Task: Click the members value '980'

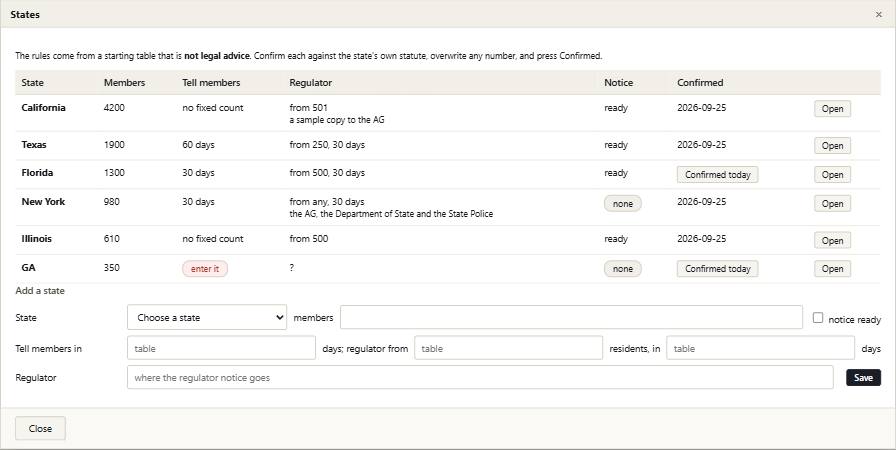Action: 111,202
